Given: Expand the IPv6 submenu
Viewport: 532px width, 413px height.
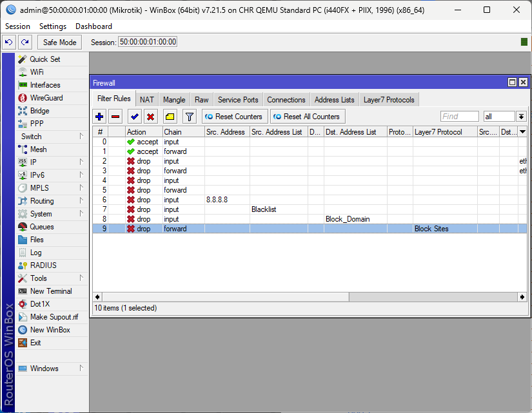Looking at the screenshot, I should click(x=52, y=175).
